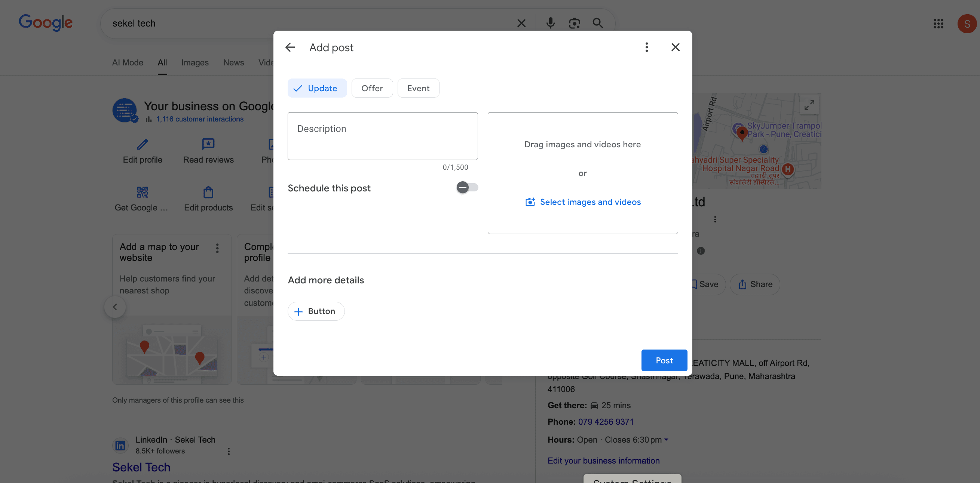
Task: Open 1,116 customer interactions link
Action: 200,119
